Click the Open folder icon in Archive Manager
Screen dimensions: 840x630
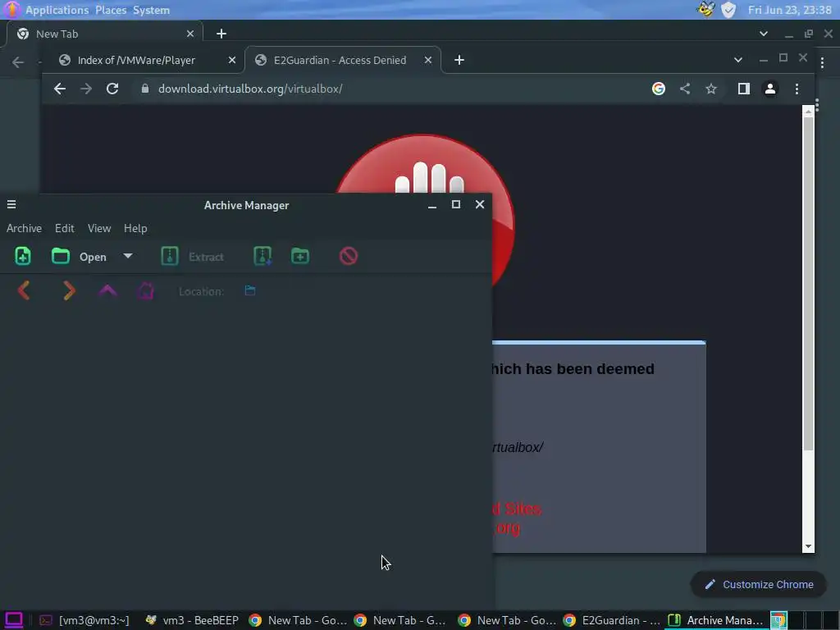[60, 256]
